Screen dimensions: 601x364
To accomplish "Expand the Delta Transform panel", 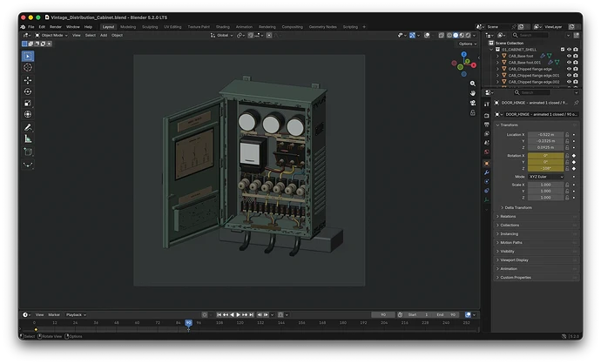I will (x=518, y=207).
